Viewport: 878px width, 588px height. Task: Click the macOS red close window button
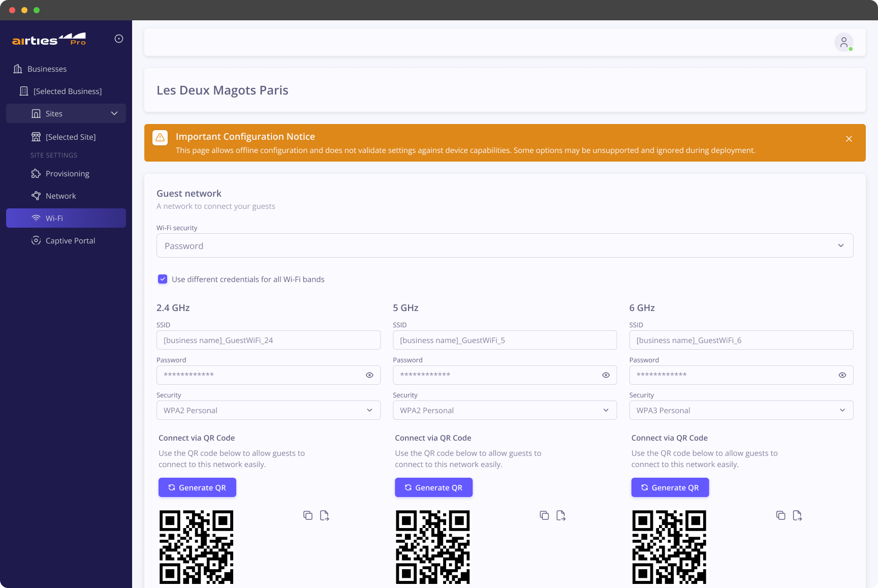(x=12, y=10)
